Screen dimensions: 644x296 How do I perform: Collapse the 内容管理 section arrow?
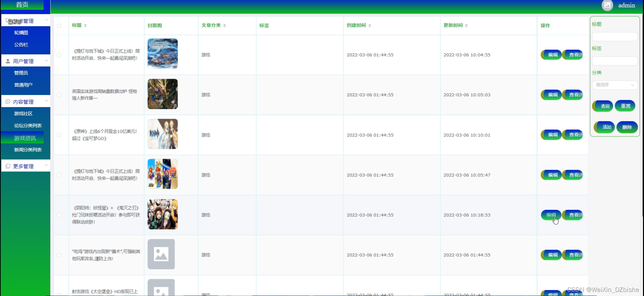click(x=46, y=101)
